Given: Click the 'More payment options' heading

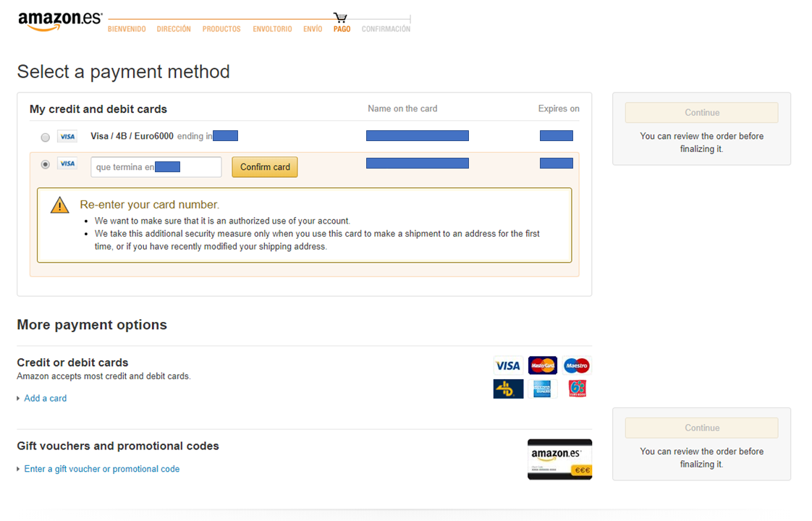Looking at the screenshot, I should (x=92, y=325).
